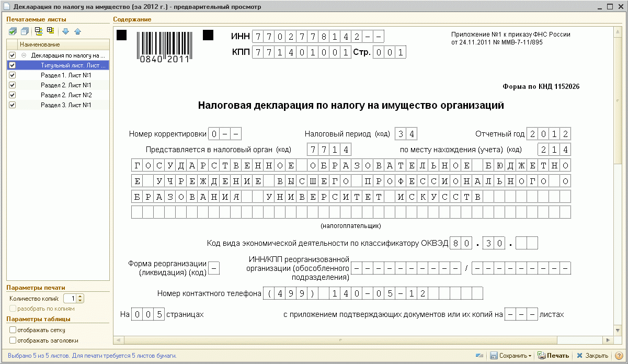Click the 005 страницах cells
628x364 pixels.
(147, 315)
